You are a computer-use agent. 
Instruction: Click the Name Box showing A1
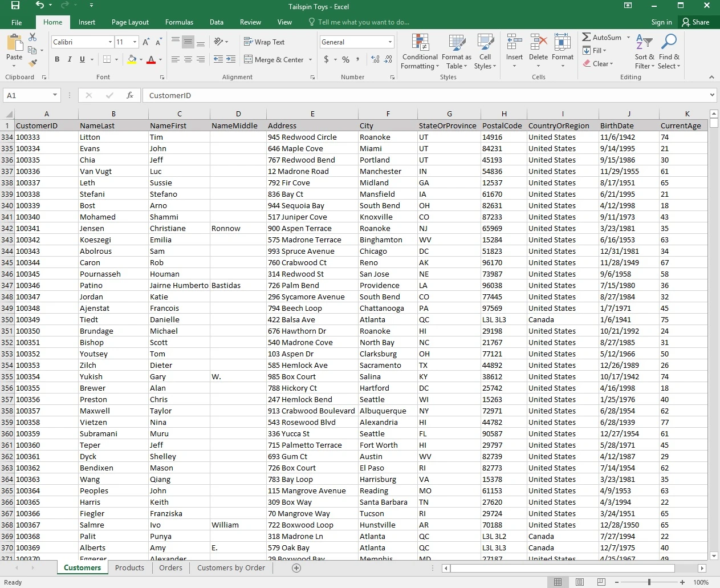[27, 95]
